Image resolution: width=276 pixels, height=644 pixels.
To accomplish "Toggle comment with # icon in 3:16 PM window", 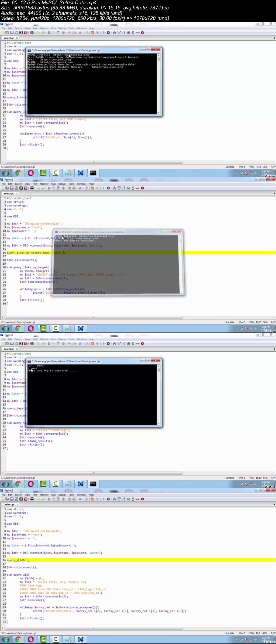I will pyautogui.click(x=80, y=499).
